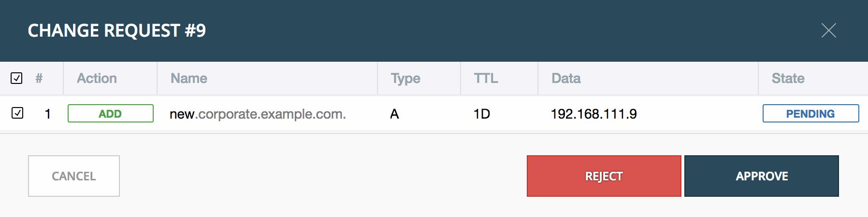This screenshot has height=217, width=868.
Task: Click the PENDING state badge
Action: [810, 113]
